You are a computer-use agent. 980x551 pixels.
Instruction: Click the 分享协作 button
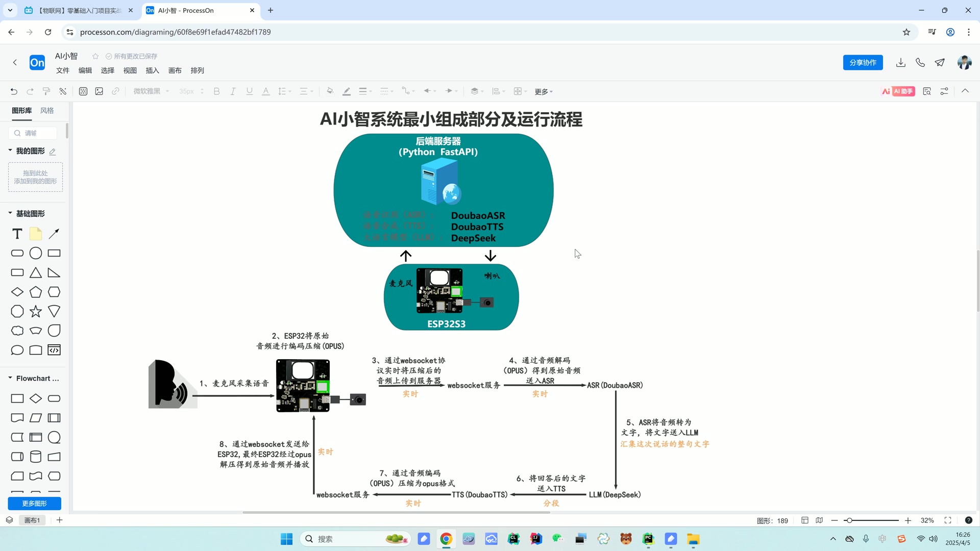tap(863, 62)
